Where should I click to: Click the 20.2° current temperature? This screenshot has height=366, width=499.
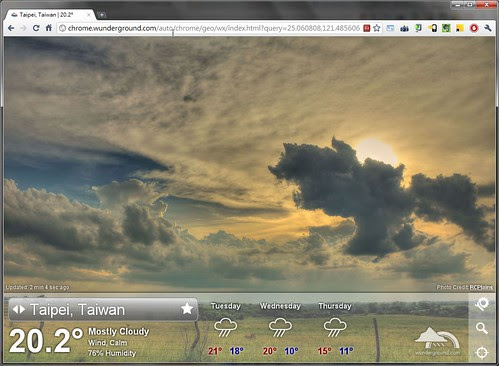point(46,340)
